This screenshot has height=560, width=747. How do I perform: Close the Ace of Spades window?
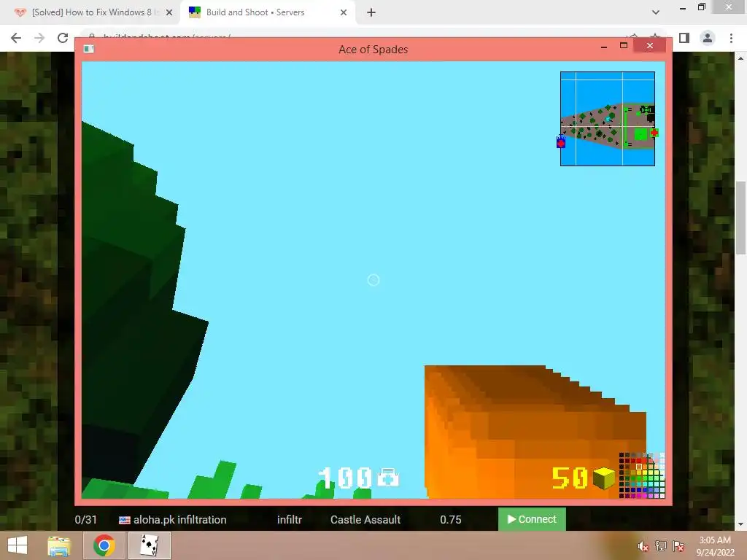pos(650,46)
